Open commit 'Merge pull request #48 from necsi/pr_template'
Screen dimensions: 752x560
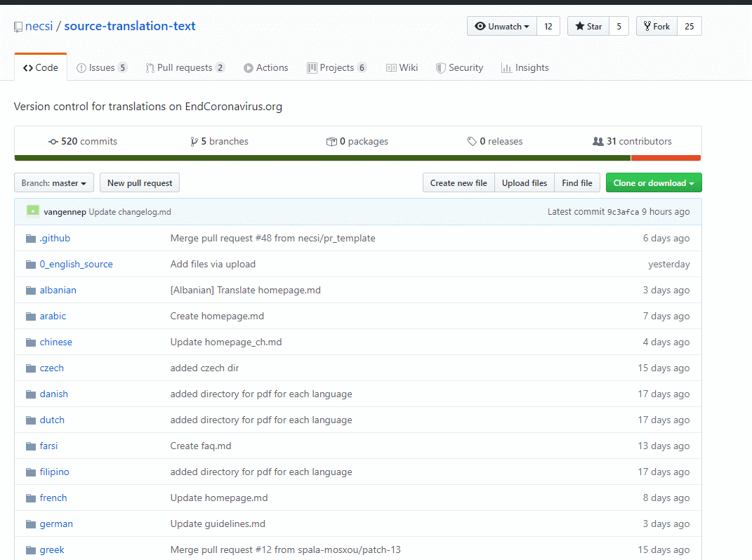[273, 239]
